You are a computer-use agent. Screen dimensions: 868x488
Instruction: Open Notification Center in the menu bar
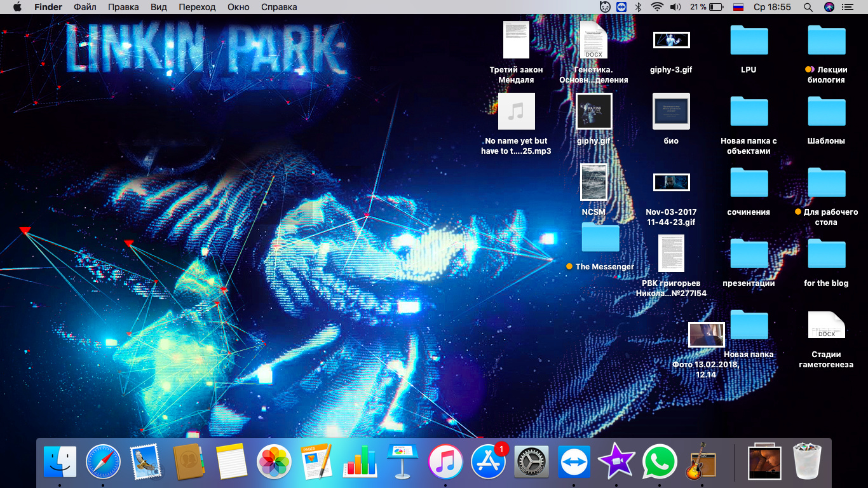[849, 7]
